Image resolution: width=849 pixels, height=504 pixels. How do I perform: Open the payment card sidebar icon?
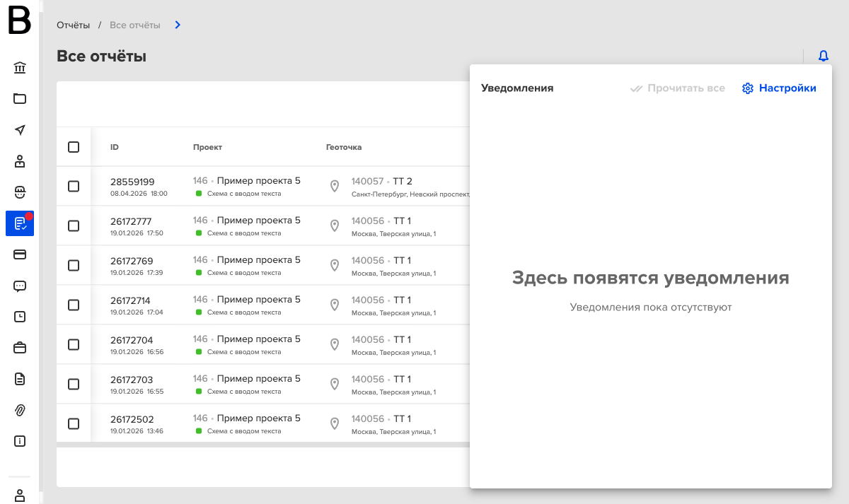coord(20,254)
